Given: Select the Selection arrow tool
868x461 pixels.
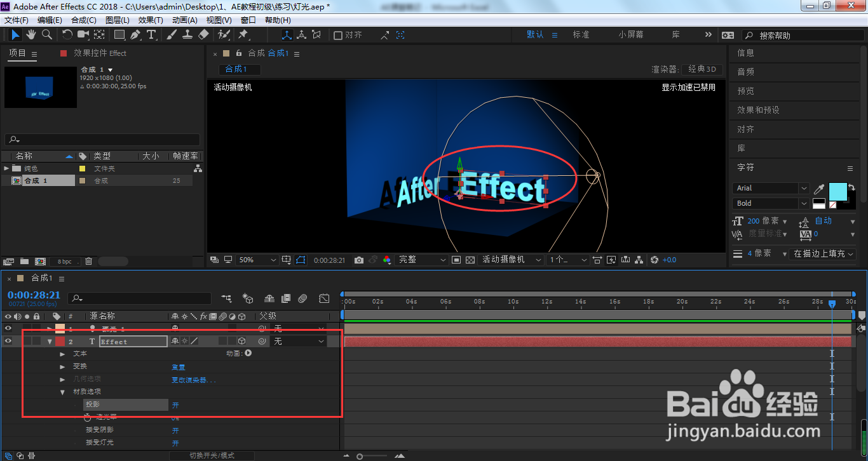Looking at the screenshot, I should pyautogui.click(x=15, y=34).
